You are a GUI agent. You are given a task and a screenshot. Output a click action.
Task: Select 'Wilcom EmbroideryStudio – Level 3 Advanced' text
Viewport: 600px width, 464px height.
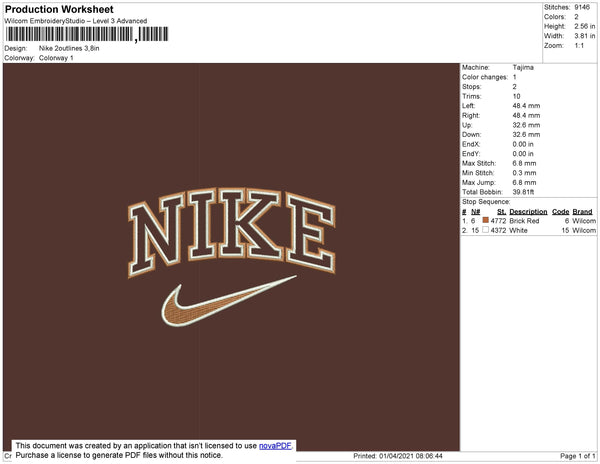76,21
